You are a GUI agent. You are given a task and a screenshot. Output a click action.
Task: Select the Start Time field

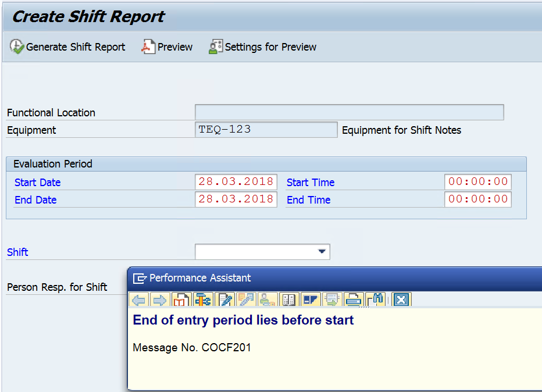pos(477,182)
